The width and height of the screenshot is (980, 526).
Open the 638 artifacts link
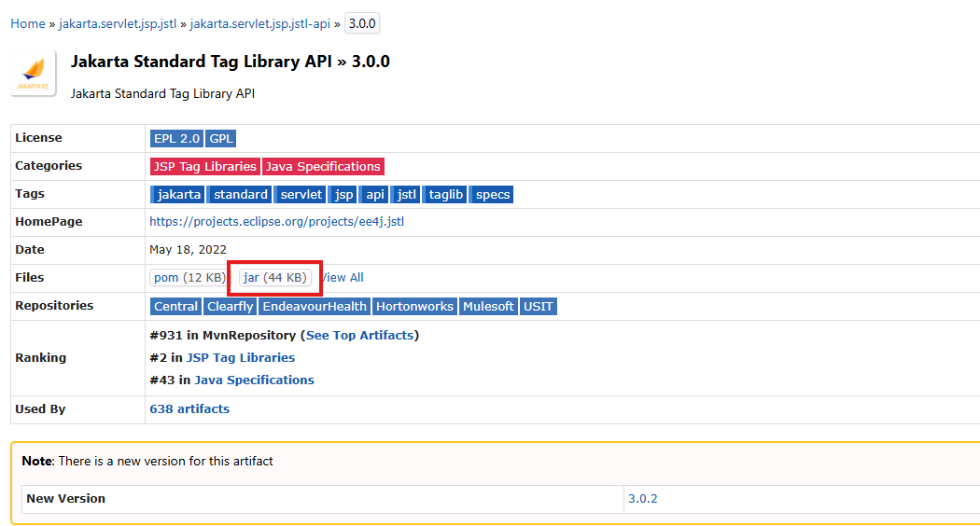(x=189, y=409)
